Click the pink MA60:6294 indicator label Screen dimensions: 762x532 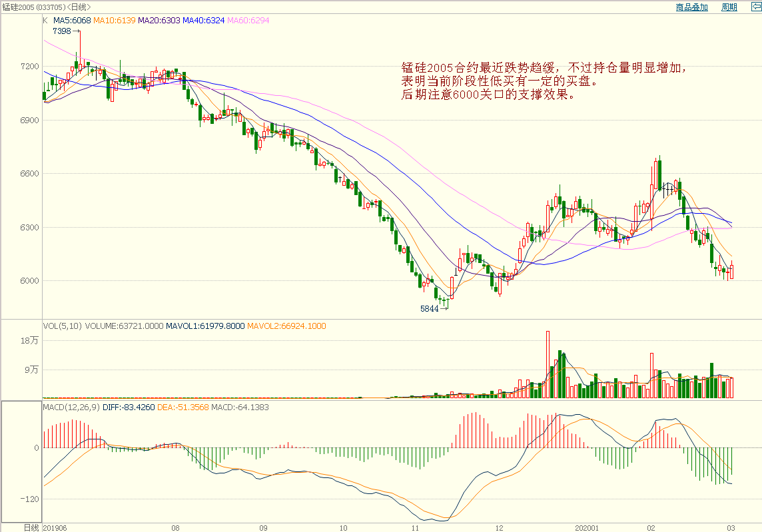coord(250,21)
